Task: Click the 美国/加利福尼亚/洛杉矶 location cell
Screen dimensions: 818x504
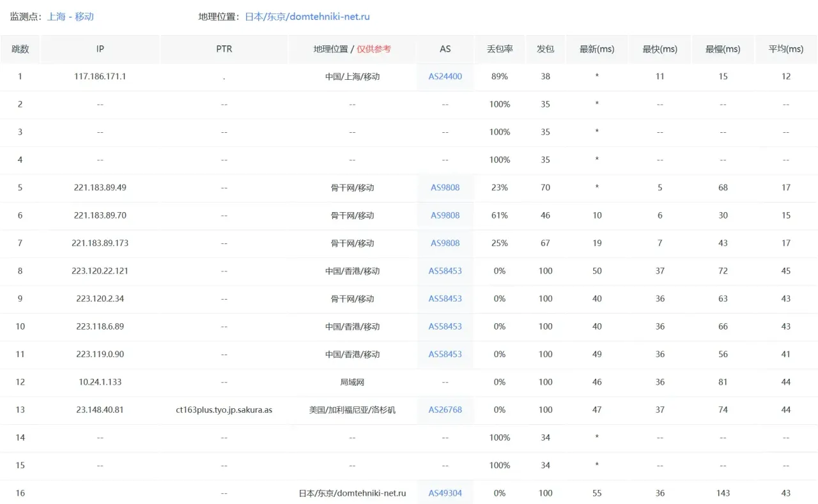Action: (x=352, y=410)
